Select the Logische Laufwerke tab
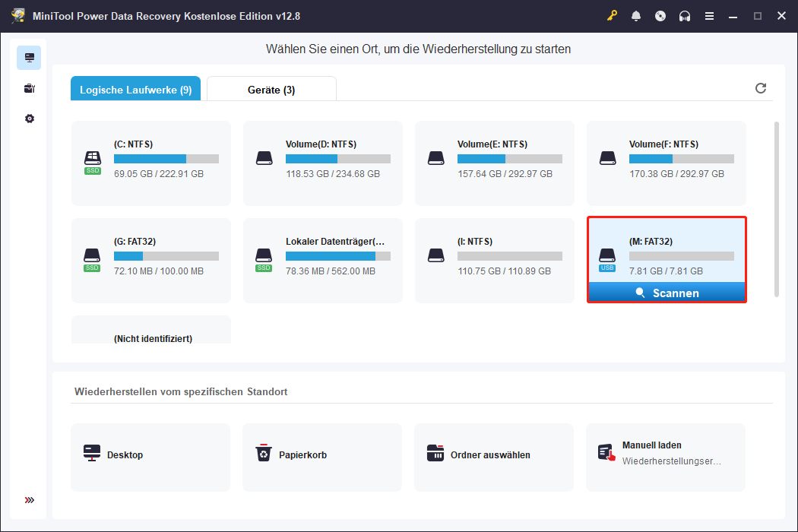This screenshot has height=532, width=798. click(x=135, y=88)
